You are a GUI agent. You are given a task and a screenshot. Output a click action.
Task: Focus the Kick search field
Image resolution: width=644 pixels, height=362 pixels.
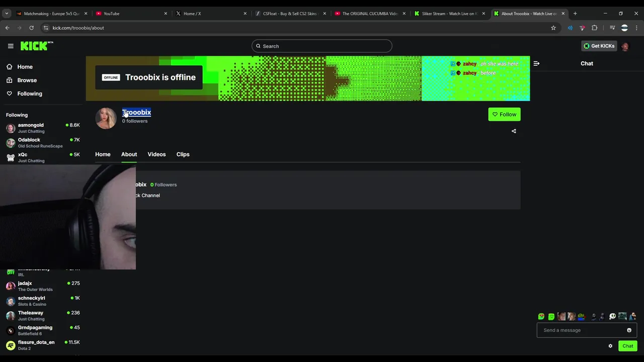322,46
